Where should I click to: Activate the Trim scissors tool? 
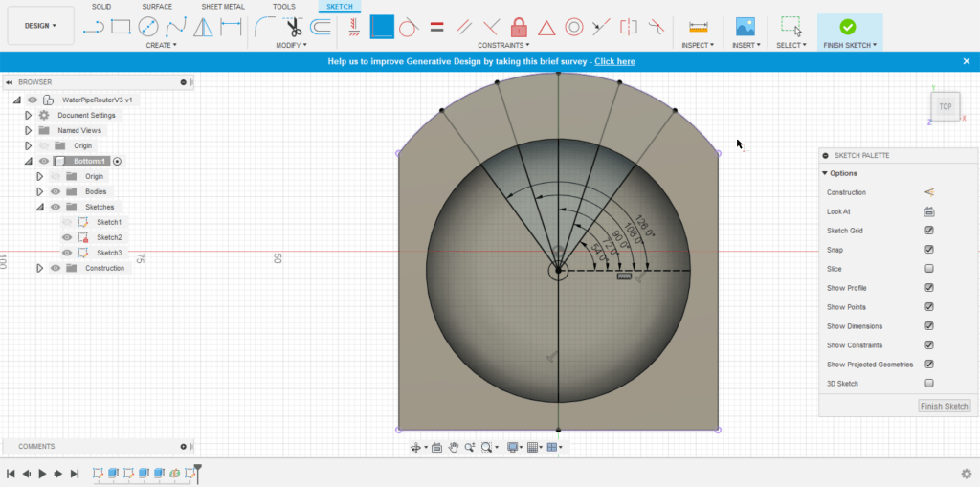pyautogui.click(x=294, y=27)
